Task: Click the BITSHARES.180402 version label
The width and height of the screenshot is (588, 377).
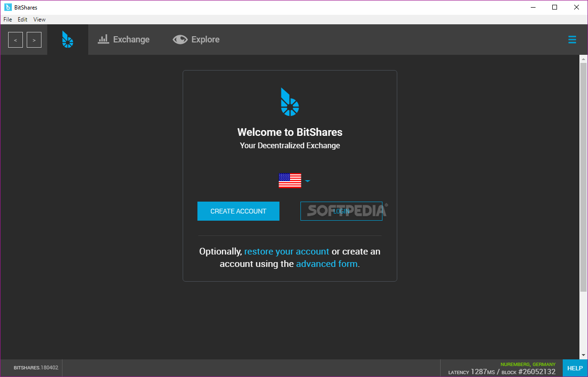Action: pos(36,368)
